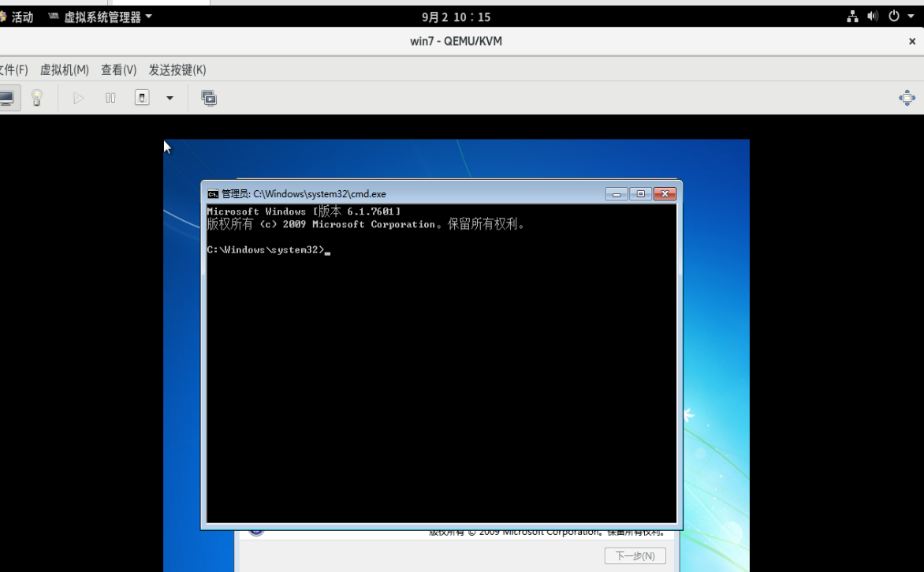Close the cmd.exe window
This screenshot has height=572, width=924.
665,194
